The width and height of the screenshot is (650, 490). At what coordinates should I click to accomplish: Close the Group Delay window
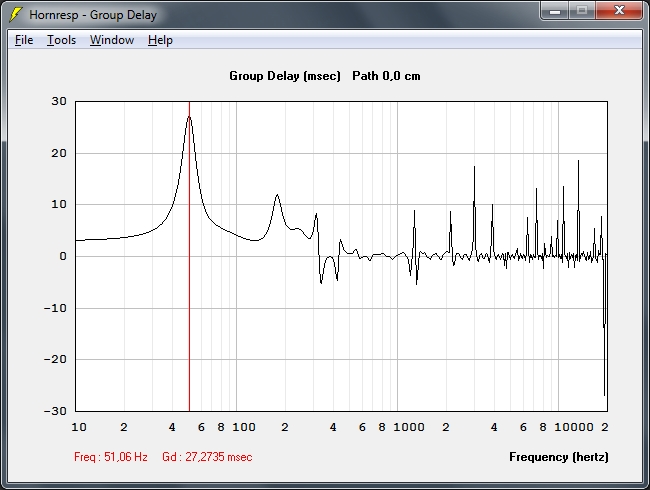(x=619, y=10)
